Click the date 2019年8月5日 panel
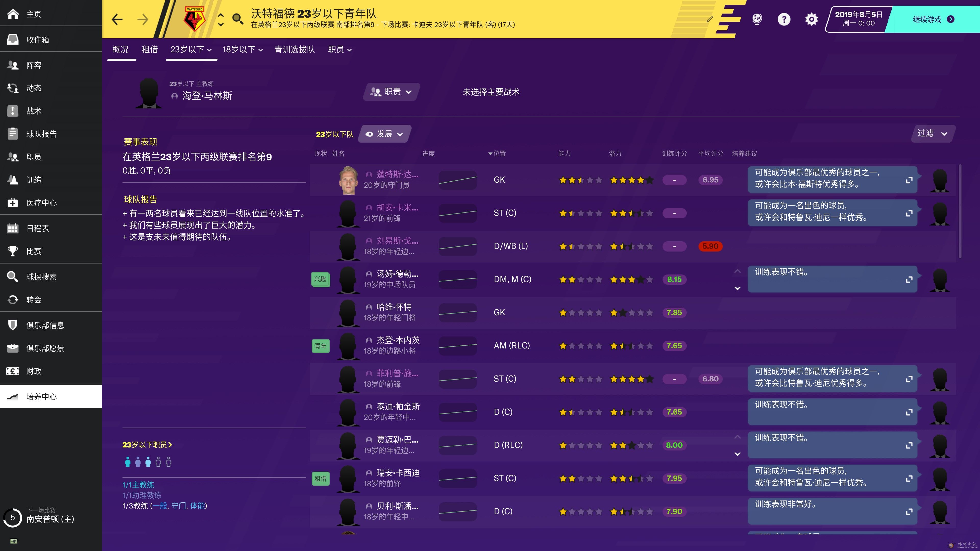Viewport: 980px width, 551px height. pyautogui.click(x=858, y=19)
